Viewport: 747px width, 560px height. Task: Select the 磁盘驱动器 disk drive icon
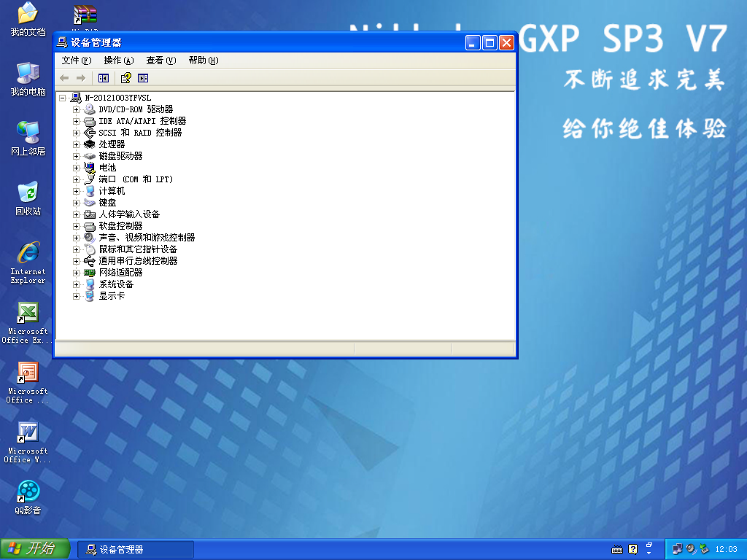[x=90, y=156]
